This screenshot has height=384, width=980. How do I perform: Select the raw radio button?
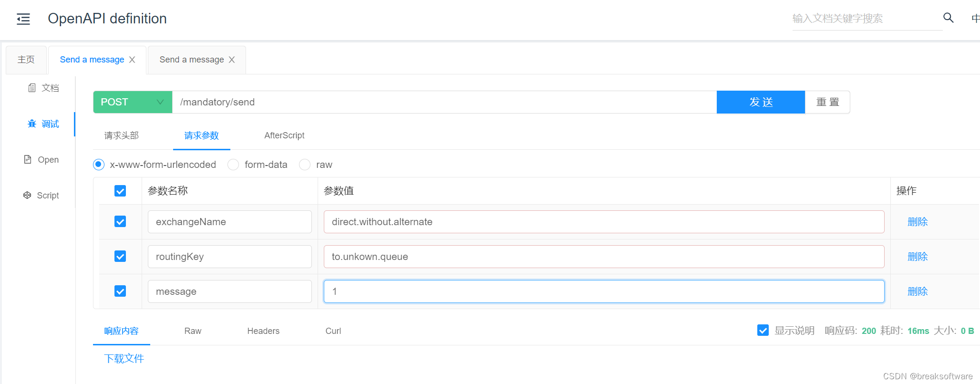pos(305,165)
